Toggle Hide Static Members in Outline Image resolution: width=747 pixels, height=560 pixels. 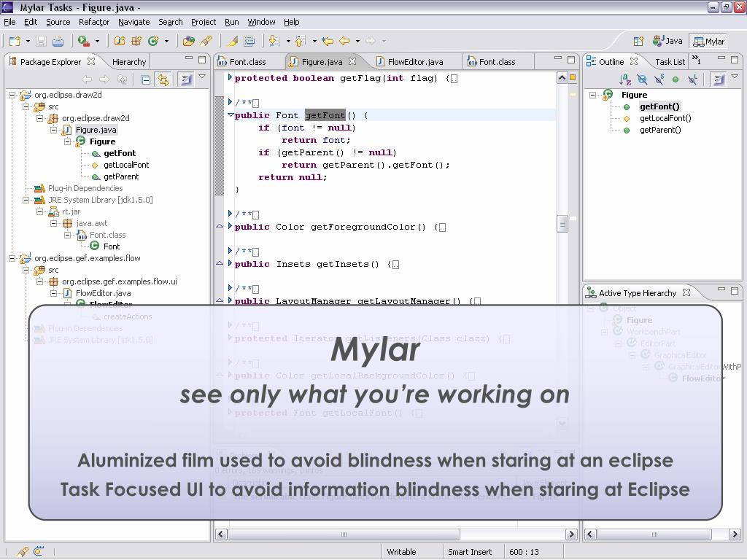[x=659, y=79]
